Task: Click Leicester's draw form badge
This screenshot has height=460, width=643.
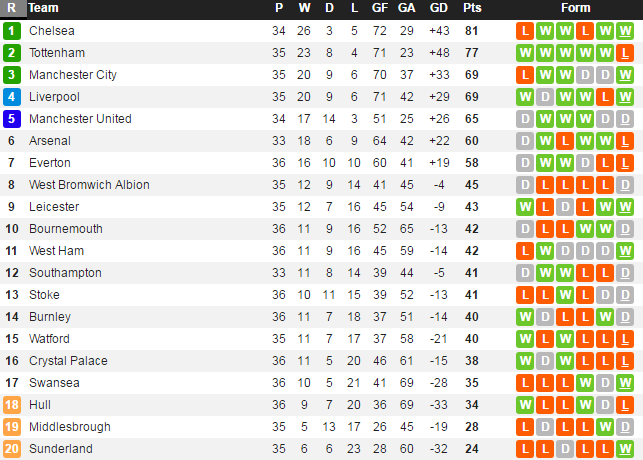Action: point(565,207)
